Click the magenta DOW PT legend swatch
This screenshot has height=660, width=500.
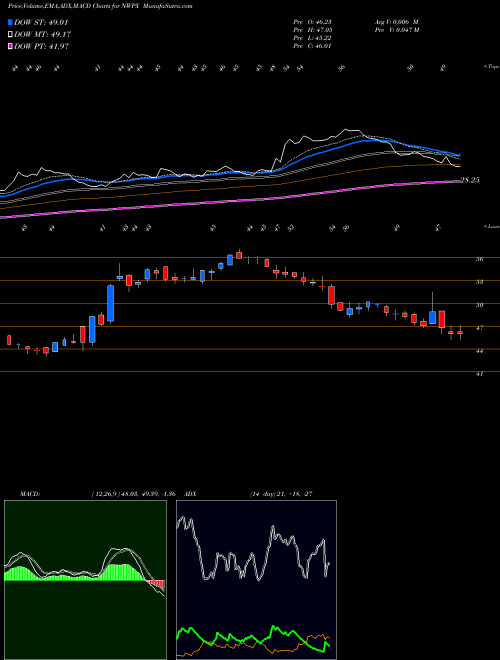[11, 46]
